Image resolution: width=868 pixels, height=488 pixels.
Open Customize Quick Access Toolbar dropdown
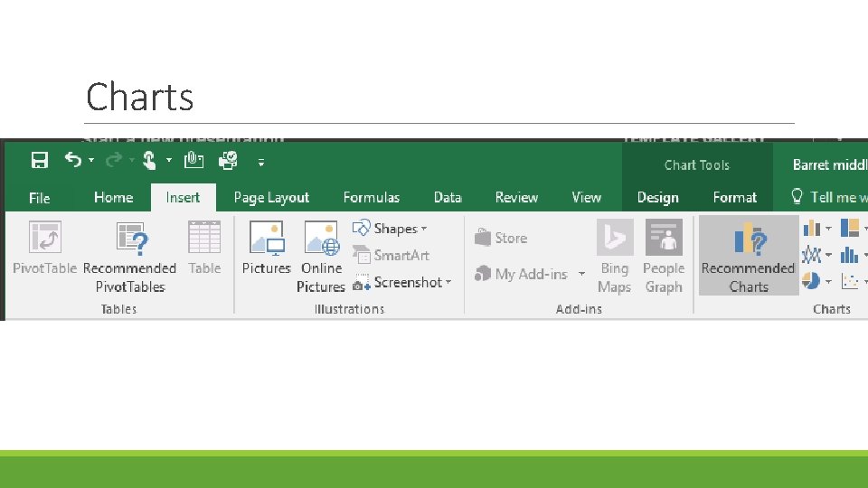click(261, 162)
